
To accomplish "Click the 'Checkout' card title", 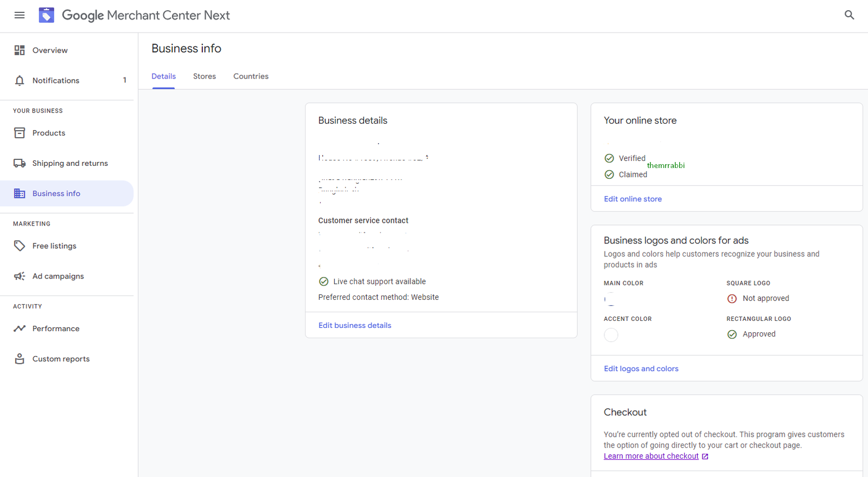I will [625, 412].
